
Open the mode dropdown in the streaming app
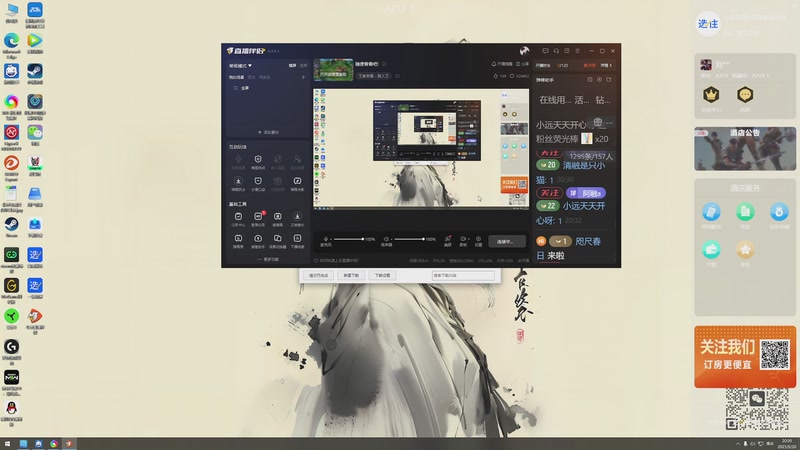[240, 66]
